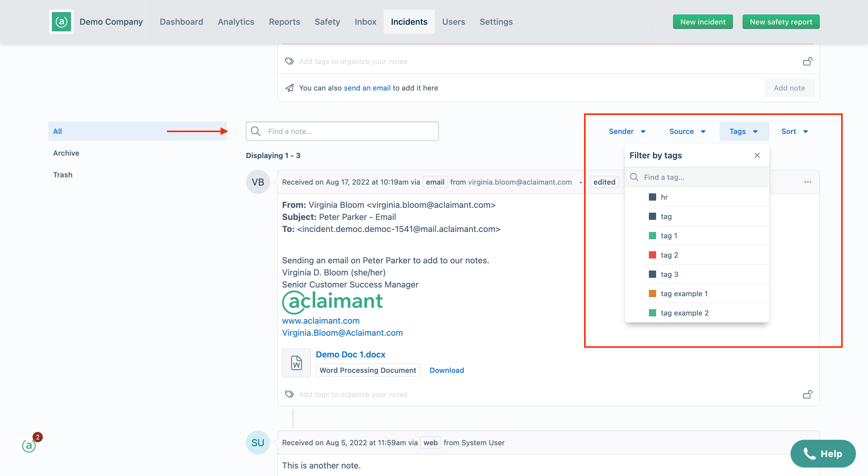Click the Demo Company name
Screen dimensions: 868x476
pos(111,22)
